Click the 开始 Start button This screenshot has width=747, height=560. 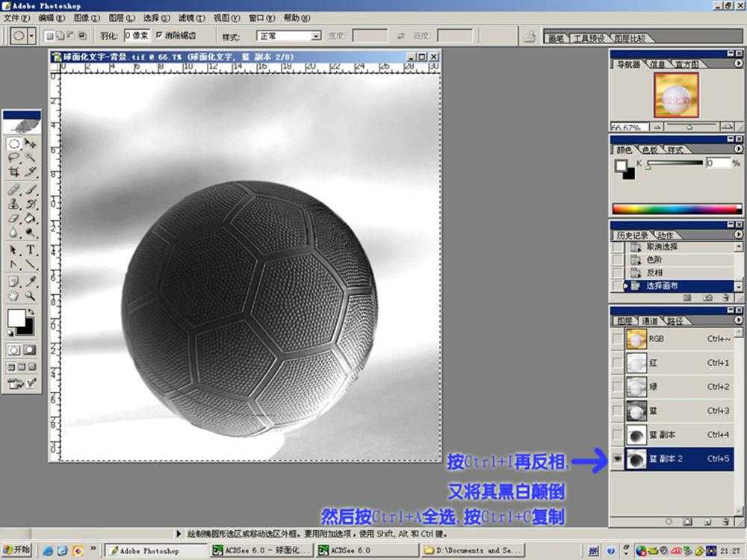click(x=16, y=550)
